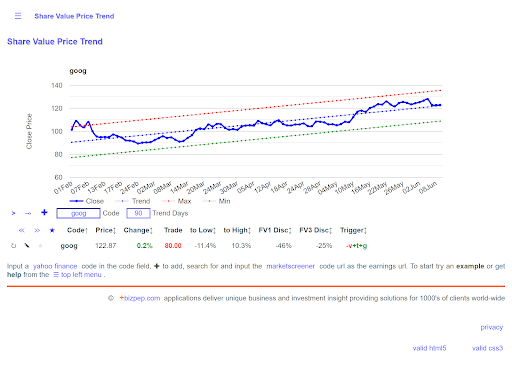Click the goog chart title
The image size is (512, 384).
pos(78,71)
